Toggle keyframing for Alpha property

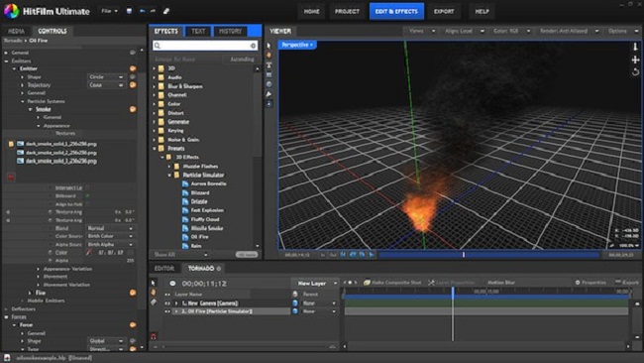tap(51, 261)
